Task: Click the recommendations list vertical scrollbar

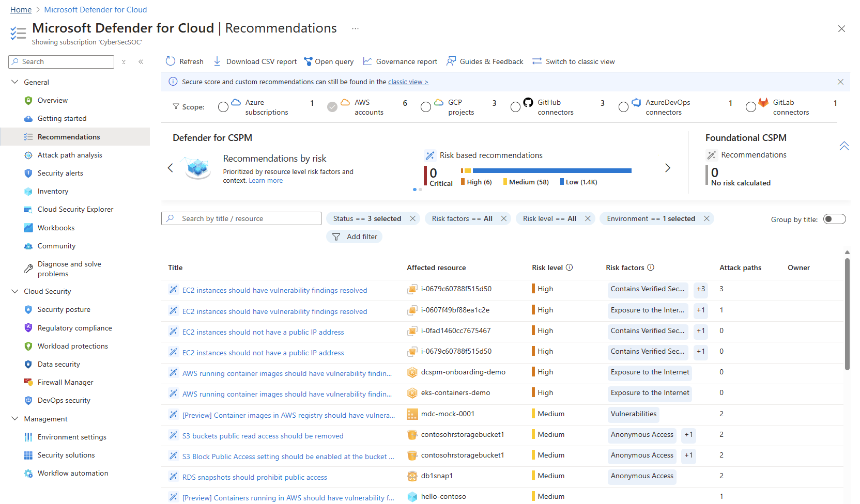Action: click(847, 314)
